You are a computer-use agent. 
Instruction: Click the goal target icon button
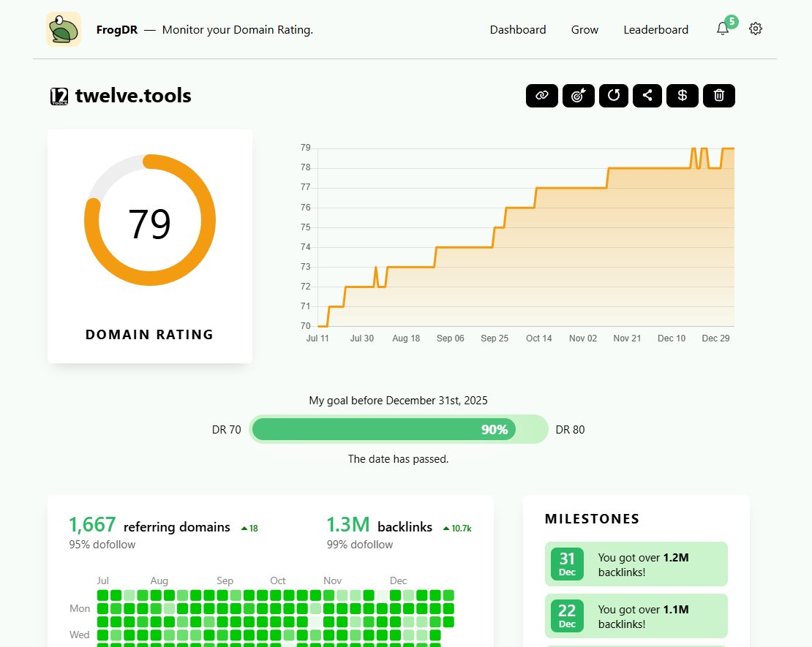579,96
